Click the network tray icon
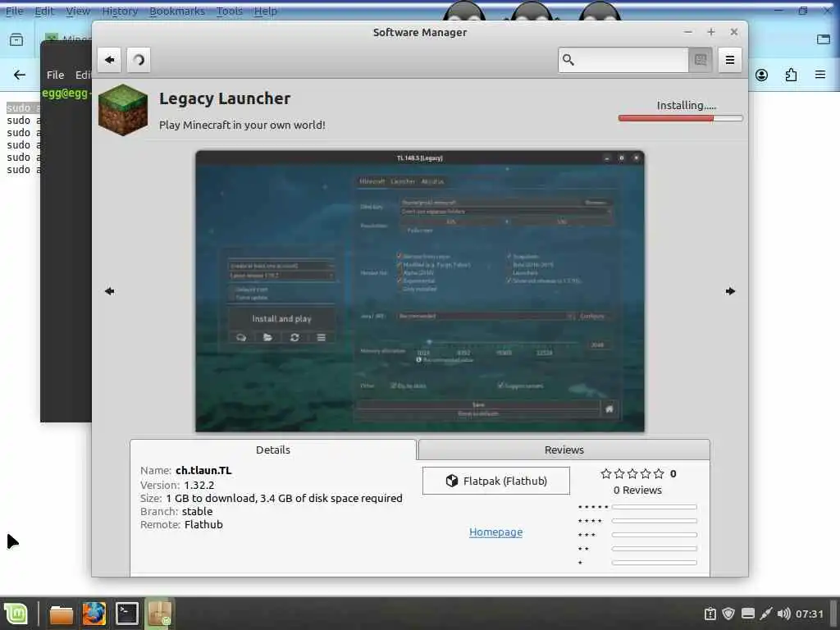This screenshot has width=840, height=630. 766,614
